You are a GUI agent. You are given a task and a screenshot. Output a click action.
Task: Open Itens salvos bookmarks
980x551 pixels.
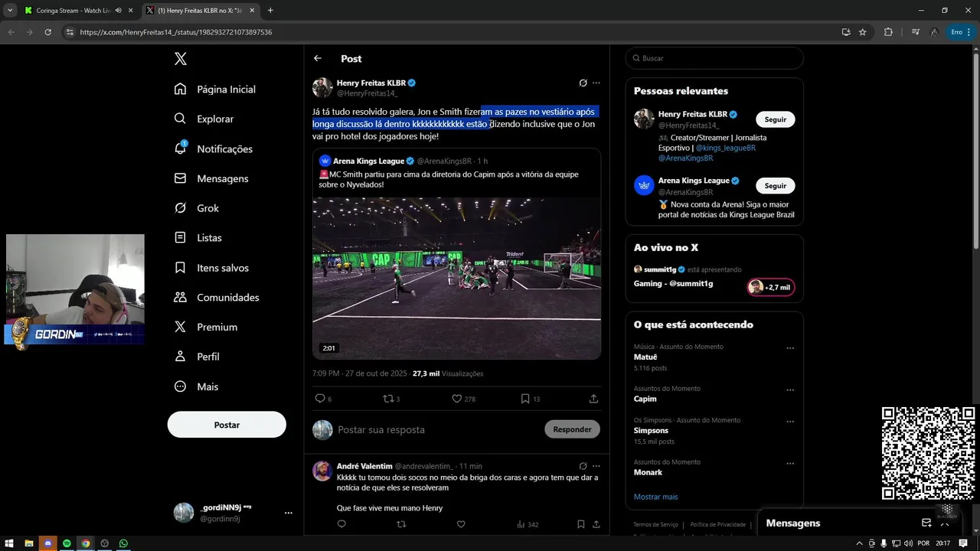point(211,268)
